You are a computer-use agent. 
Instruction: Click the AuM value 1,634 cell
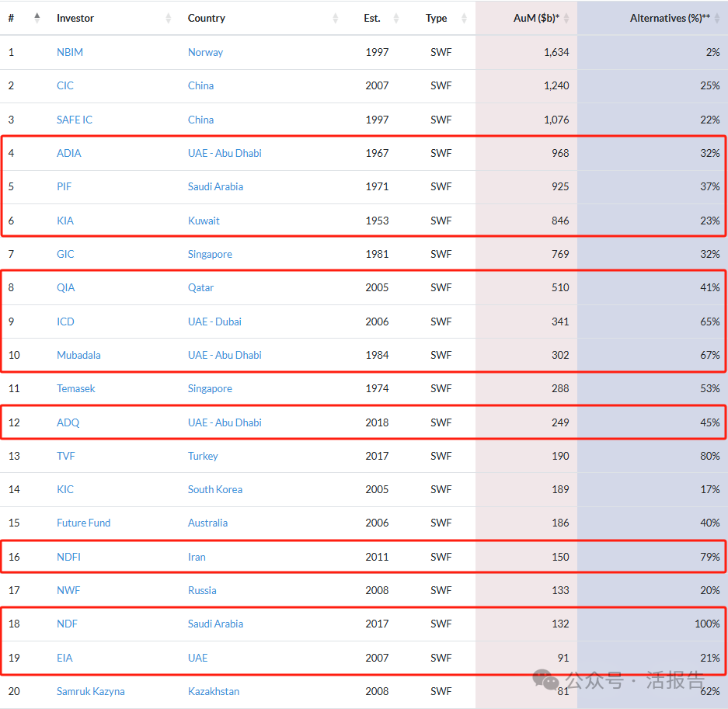[x=556, y=52]
